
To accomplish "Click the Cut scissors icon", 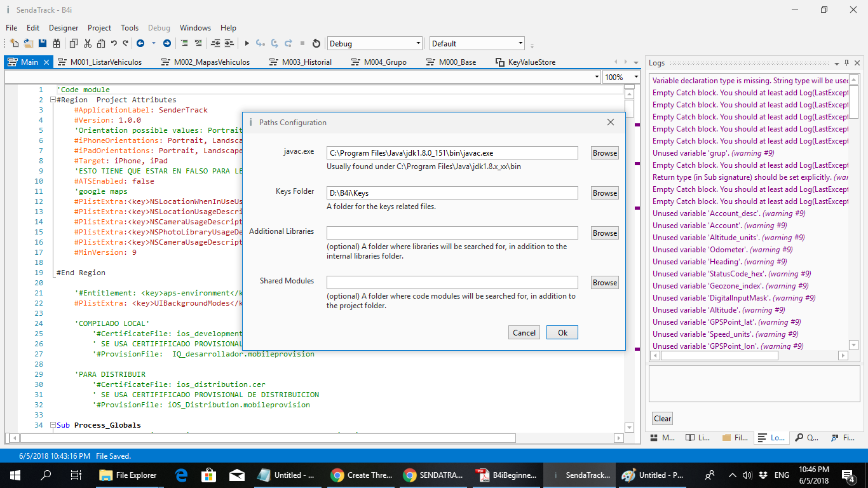I will pos(87,43).
